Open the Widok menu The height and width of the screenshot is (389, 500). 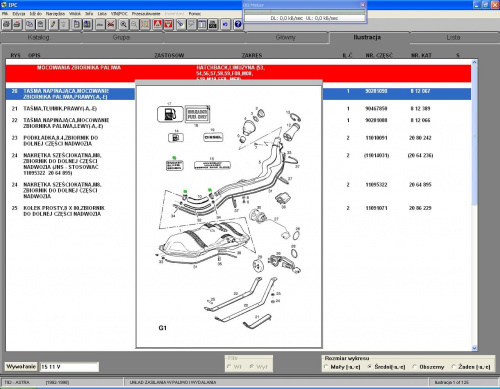click(x=75, y=14)
